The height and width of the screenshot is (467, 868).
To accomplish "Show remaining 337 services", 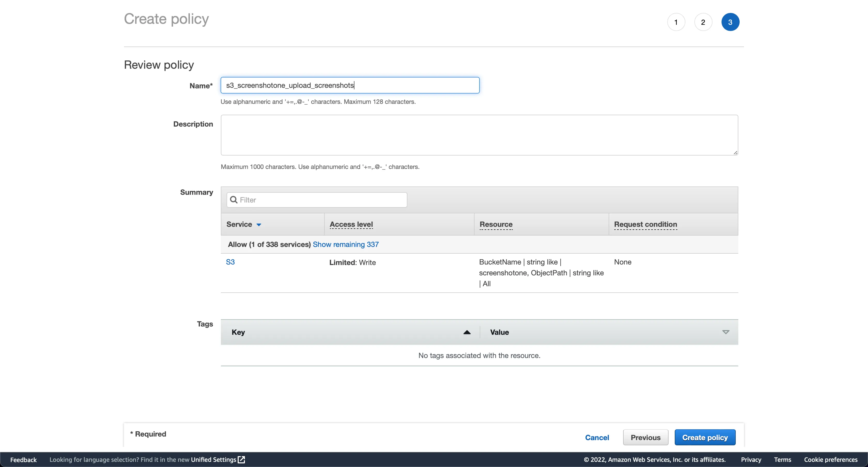I will (346, 244).
